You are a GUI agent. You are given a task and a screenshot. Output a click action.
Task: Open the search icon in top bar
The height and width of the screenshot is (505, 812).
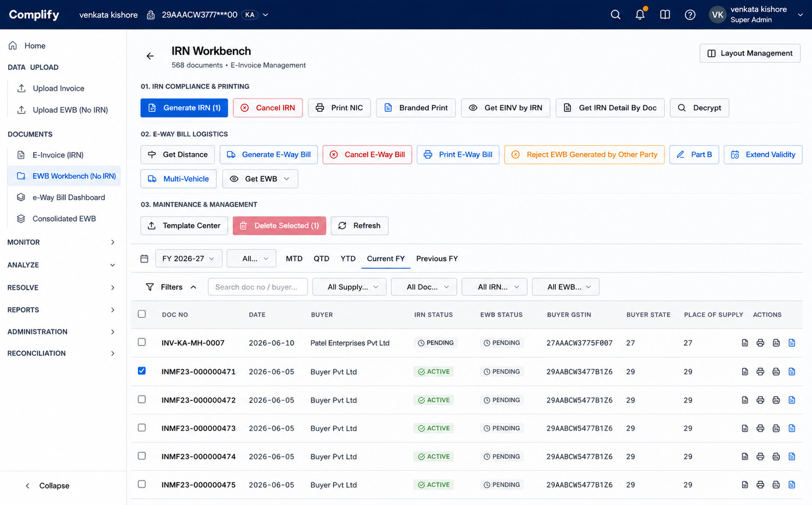(x=616, y=15)
